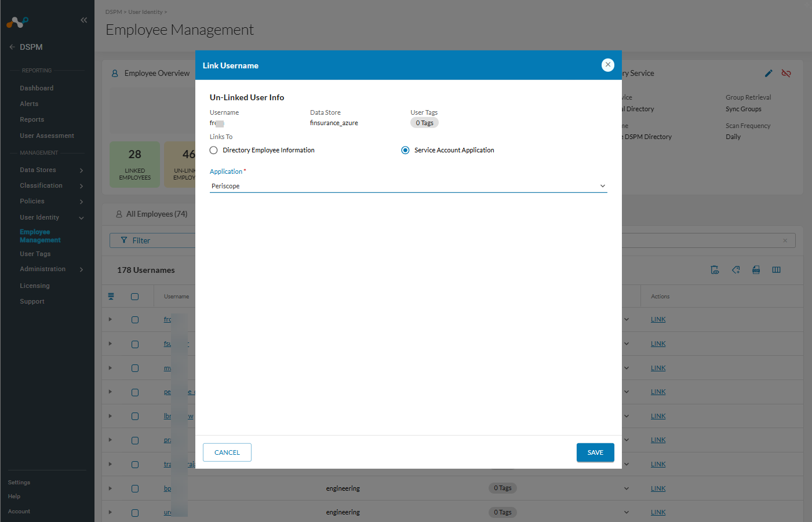Click the row expand-all icon in table header
The image size is (812, 522).
coord(111,297)
